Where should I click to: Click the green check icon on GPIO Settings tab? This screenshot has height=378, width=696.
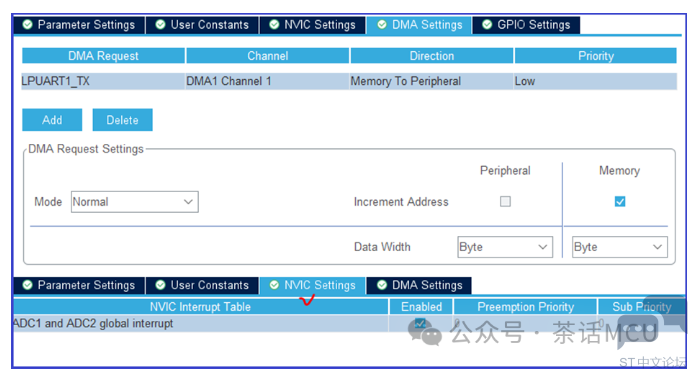[x=487, y=24]
